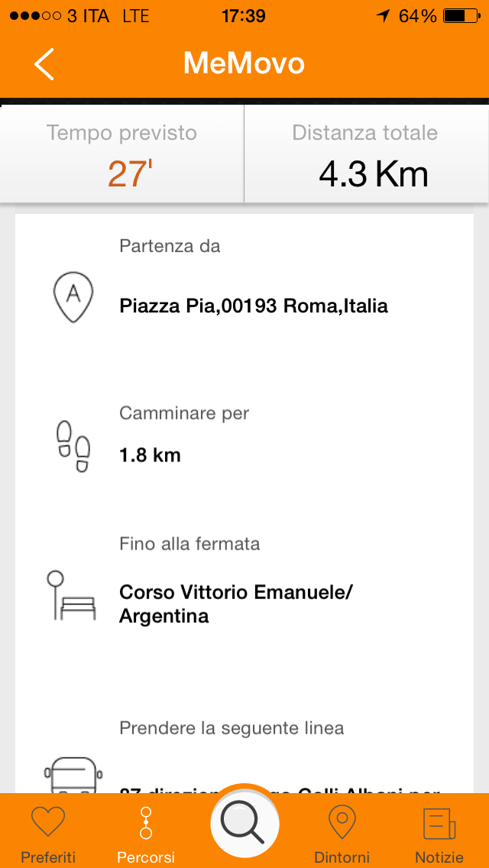
Task: Tap the central magnifier search button
Action: coord(244,825)
